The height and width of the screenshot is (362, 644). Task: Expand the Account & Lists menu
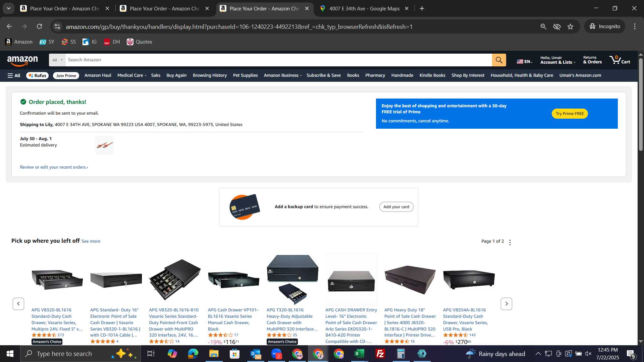[557, 60]
